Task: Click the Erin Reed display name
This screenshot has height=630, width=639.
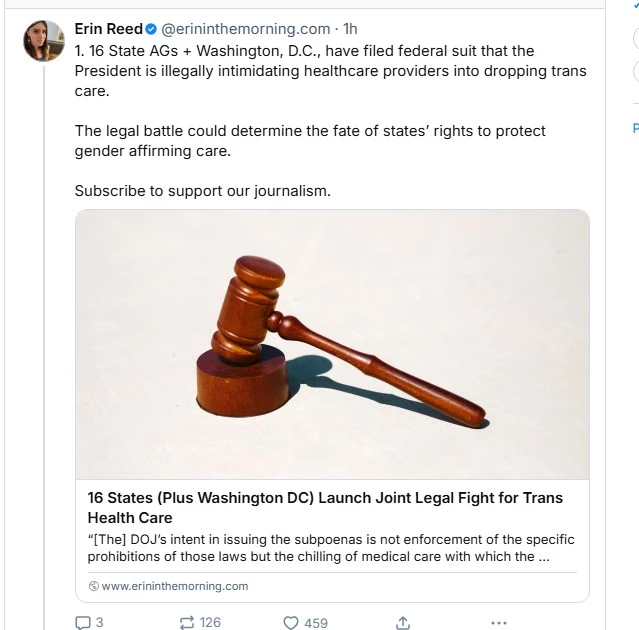Action: 108,29
